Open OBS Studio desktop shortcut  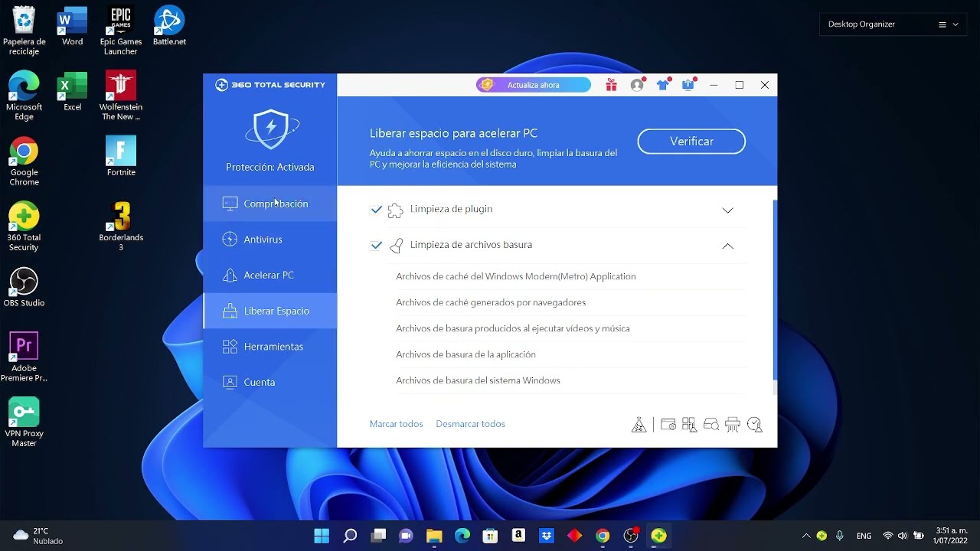(24, 287)
